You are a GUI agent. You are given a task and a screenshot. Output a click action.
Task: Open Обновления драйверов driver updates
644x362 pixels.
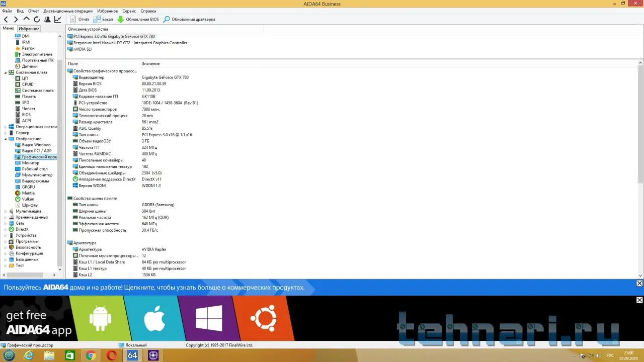pyautogui.click(x=189, y=20)
